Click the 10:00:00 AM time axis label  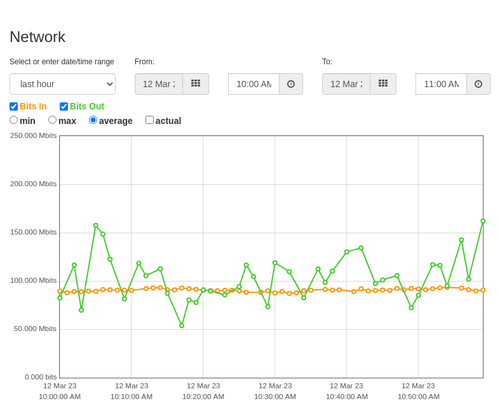coord(60,397)
